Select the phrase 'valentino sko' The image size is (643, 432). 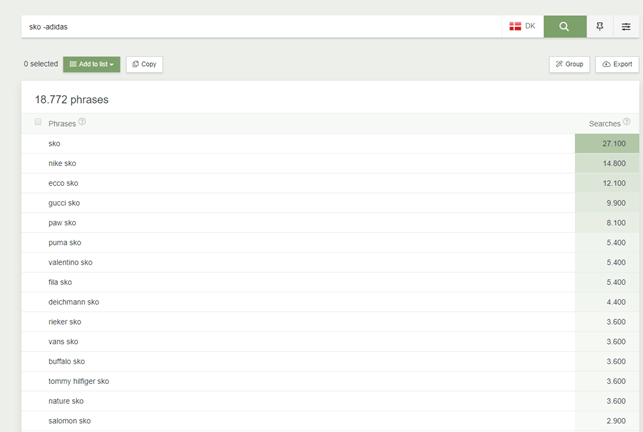70,262
